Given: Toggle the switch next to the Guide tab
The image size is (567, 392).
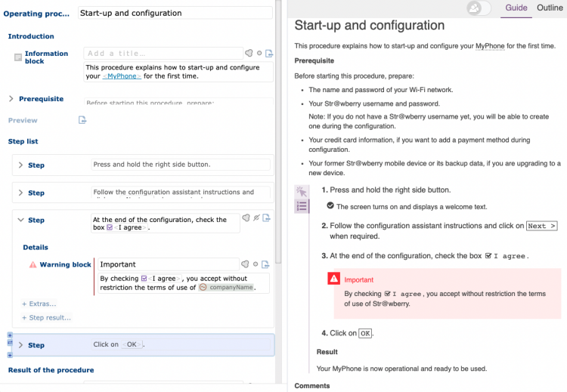Looking at the screenshot, I should coord(479,8).
